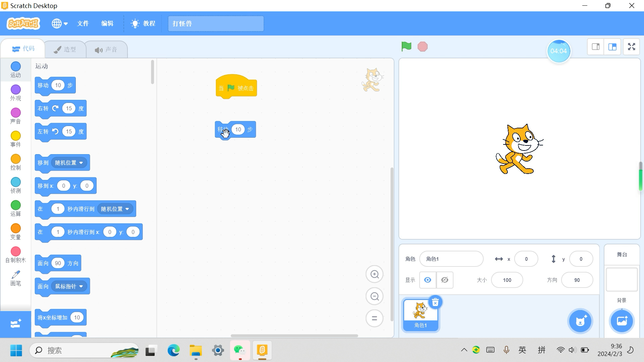Switch to small stage layout
Image resolution: width=644 pixels, height=362 pixels.
click(x=596, y=47)
